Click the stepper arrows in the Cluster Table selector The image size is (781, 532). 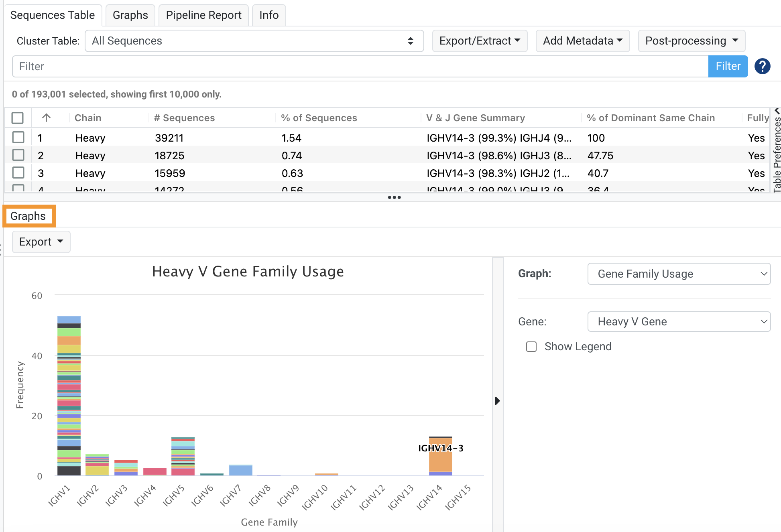(410, 41)
